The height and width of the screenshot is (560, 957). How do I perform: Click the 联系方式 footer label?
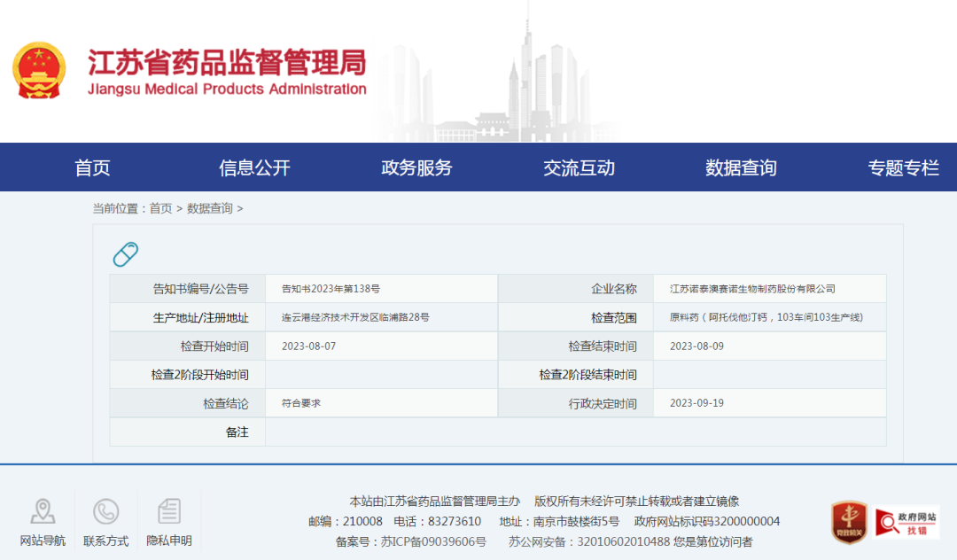coord(106,541)
